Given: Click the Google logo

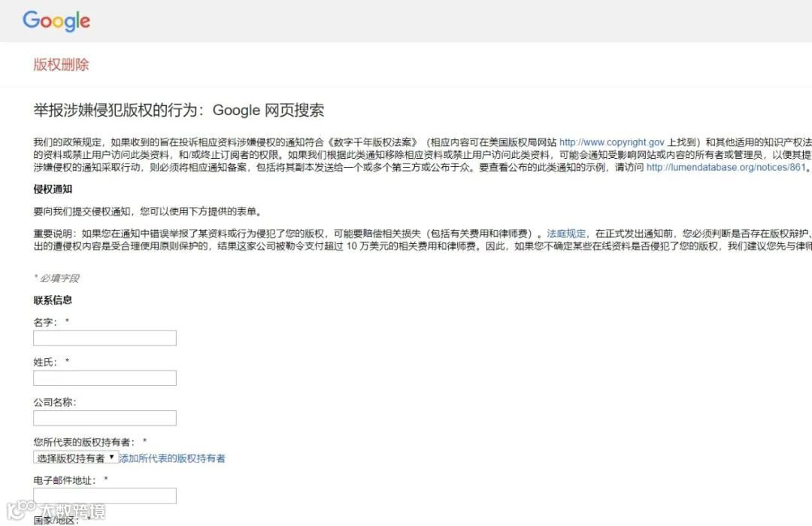Looking at the screenshot, I should tap(56, 21).
